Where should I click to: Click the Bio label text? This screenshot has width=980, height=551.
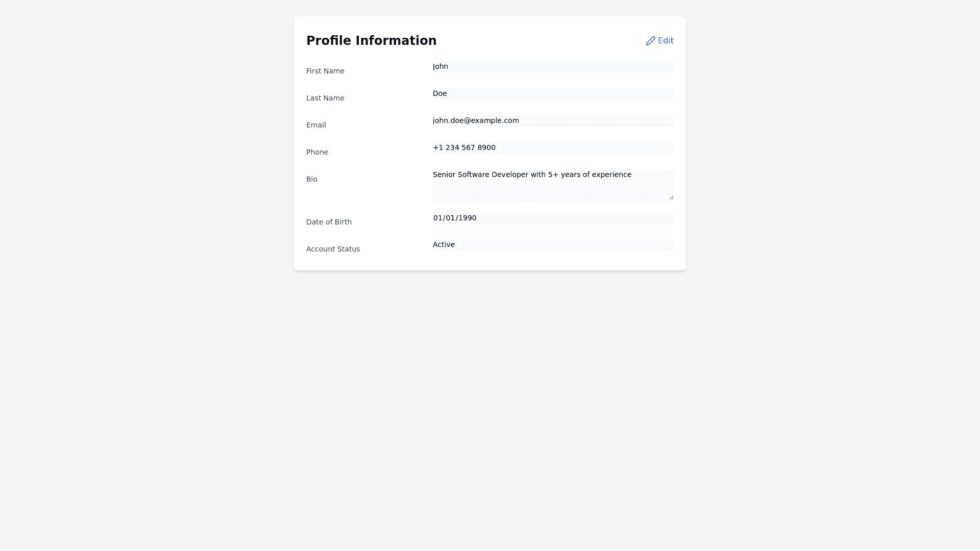312,179
